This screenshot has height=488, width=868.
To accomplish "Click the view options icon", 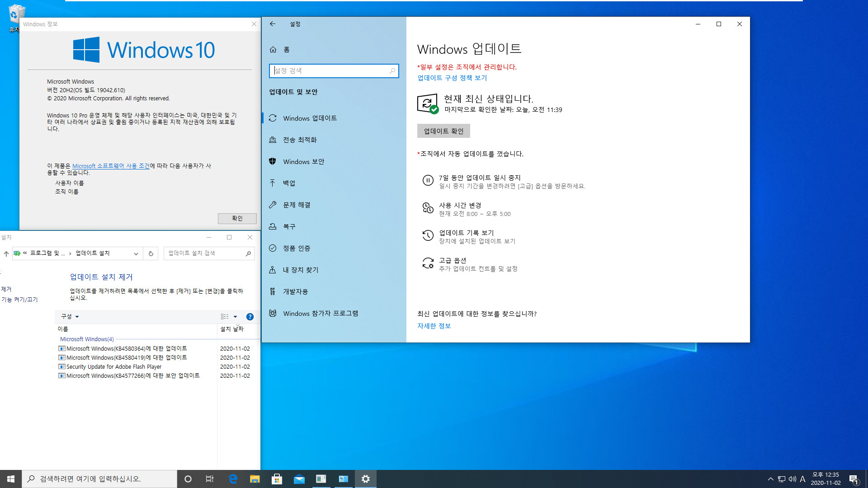I will pyautogui.click(x=225, y=317).
